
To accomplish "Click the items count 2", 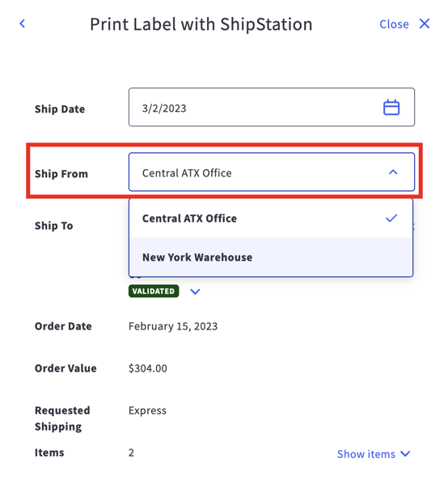I will point(131,452).
